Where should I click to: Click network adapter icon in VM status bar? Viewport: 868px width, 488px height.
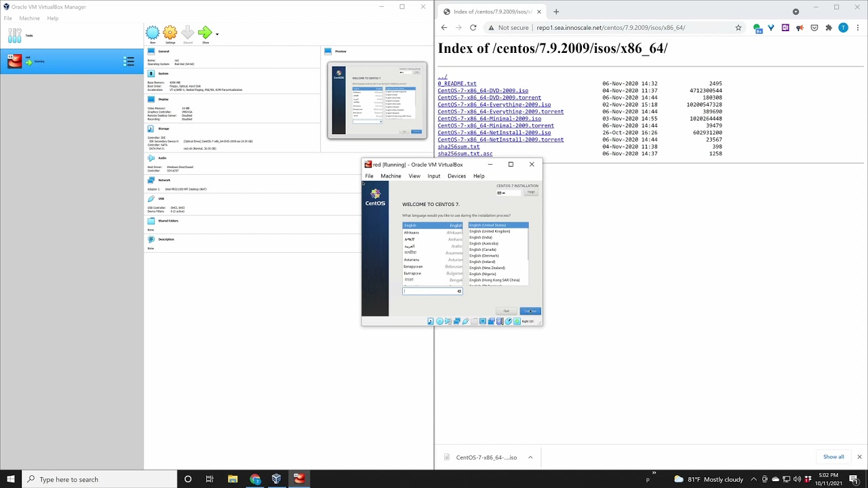[457, 321]
